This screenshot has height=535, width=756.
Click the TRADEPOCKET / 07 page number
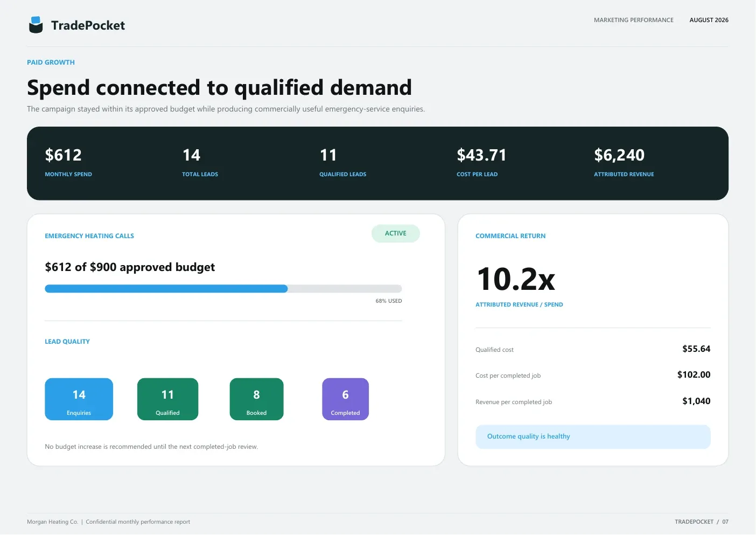702,522
